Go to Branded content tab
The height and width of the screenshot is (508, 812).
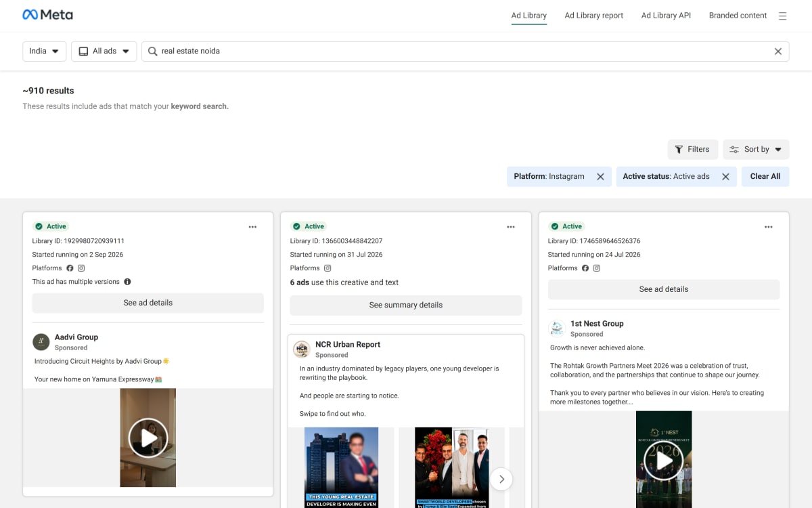738,16
